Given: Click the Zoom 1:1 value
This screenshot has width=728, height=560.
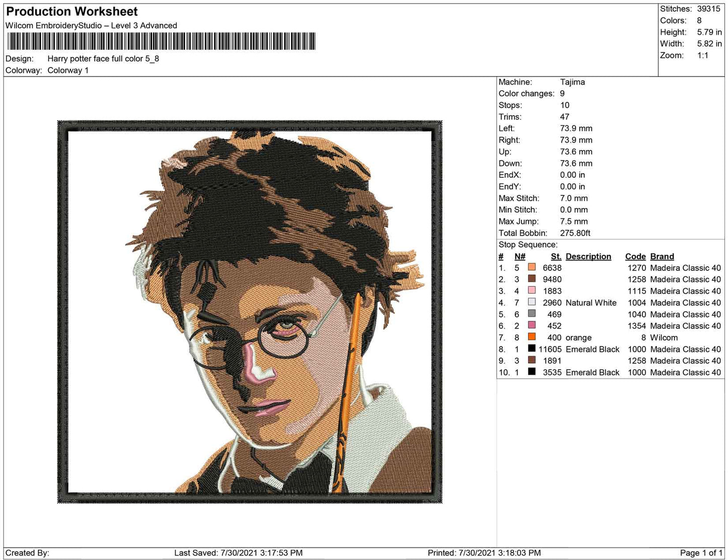Looking at the screenshot, I should point(702,55).
